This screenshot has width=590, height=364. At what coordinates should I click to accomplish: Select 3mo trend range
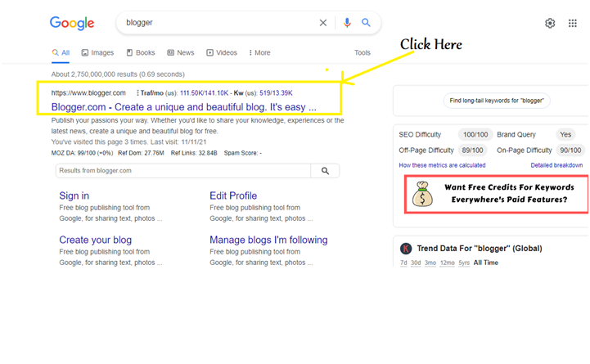(430, 263)
